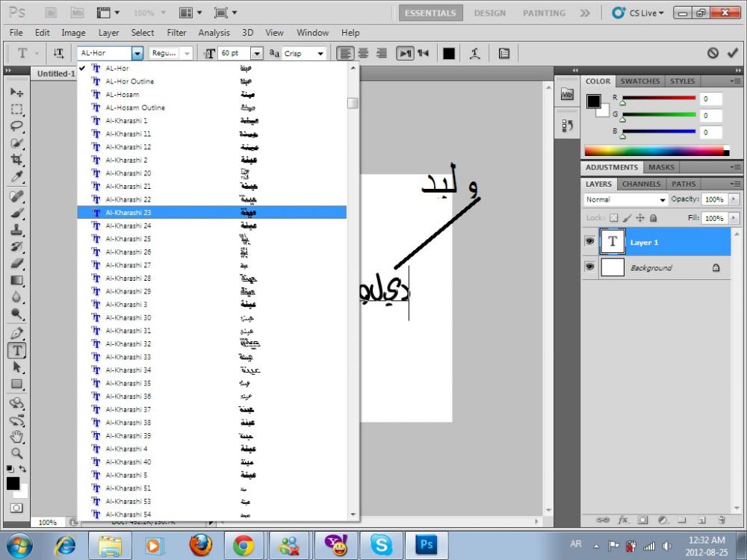Viewport: 747px width, 560px height.
Task: Select the Rectangular Marquee tool
Action: [16, 109]
